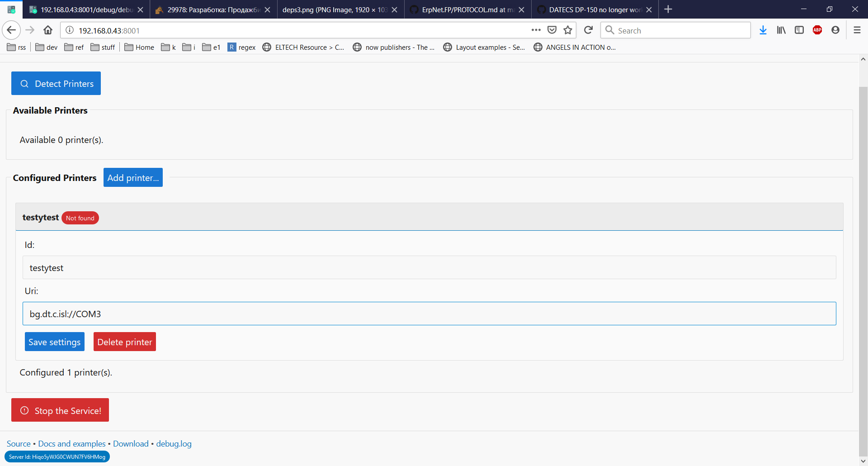Image resolution: width=868 pixels, height=466 pixels.
Task: Click the scrollbar up arrow
Action: click(x=863, y=59)
